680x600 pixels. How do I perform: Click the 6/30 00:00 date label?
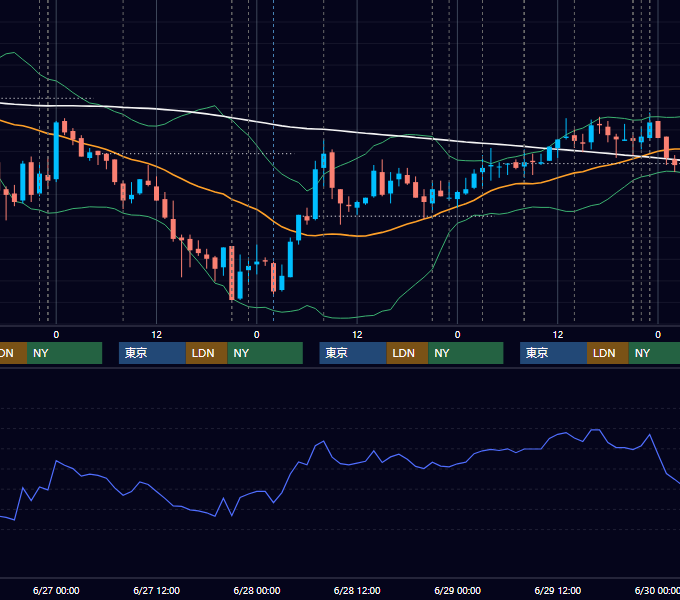pos(657,590)
